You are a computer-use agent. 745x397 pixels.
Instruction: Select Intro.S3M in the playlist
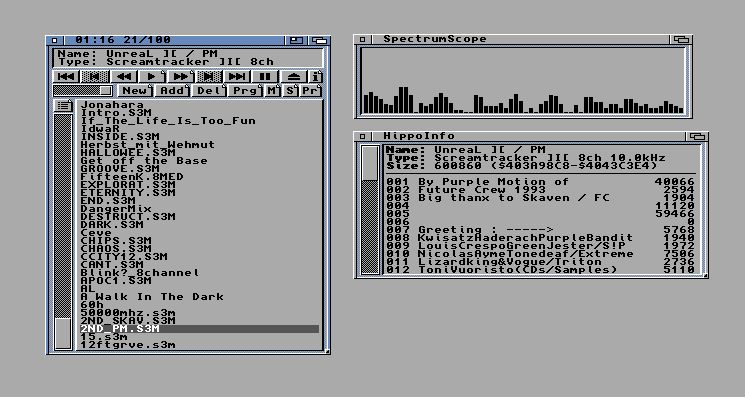(x=200, y=113)
